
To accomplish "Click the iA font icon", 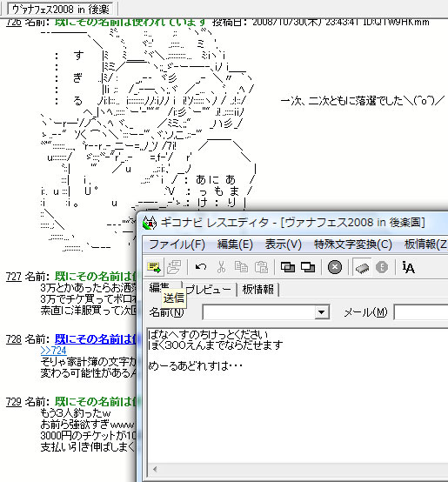I will tap(408, 267).
